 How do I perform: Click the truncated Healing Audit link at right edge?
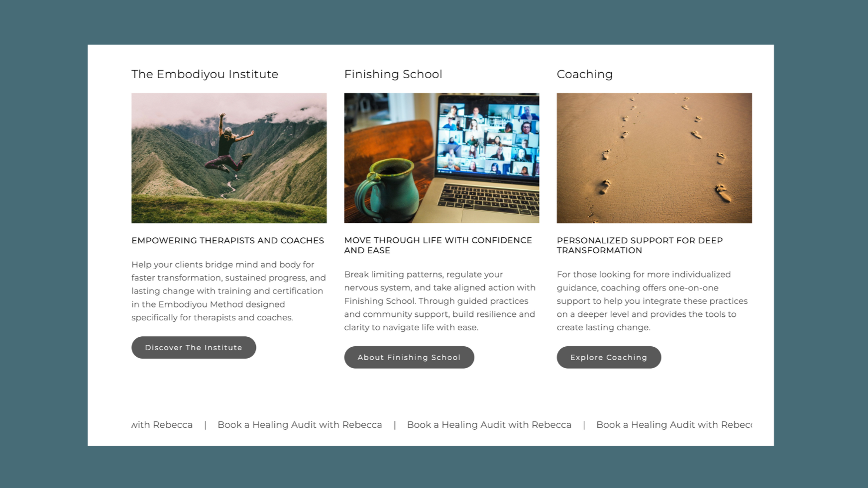674,424
